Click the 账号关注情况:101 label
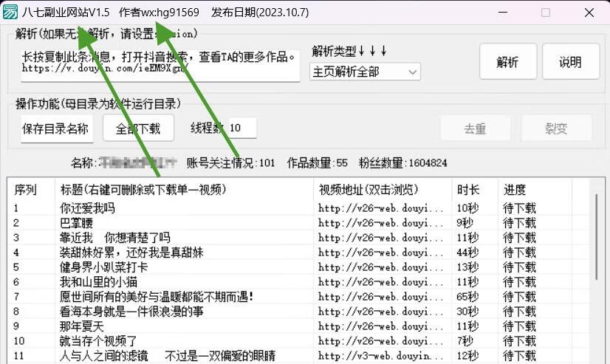Image resolution: width=610 pixels, height=364 pixels. 230,162
